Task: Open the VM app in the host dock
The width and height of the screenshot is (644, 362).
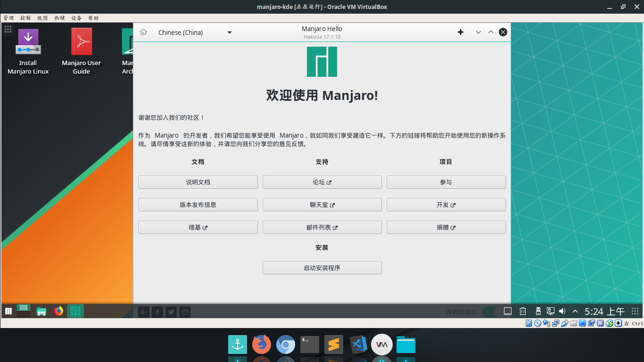Action: [x=382, y=345]
